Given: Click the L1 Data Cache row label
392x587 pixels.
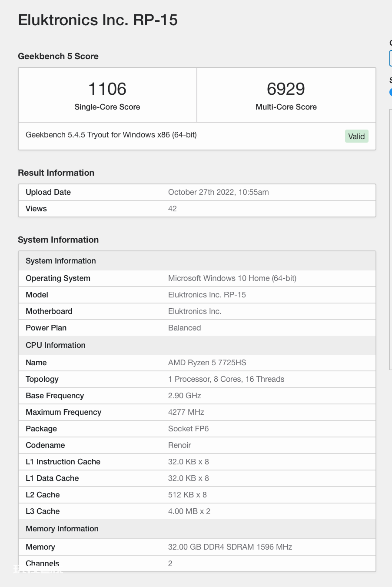Looking at the screenshot, I should point(52,478).
